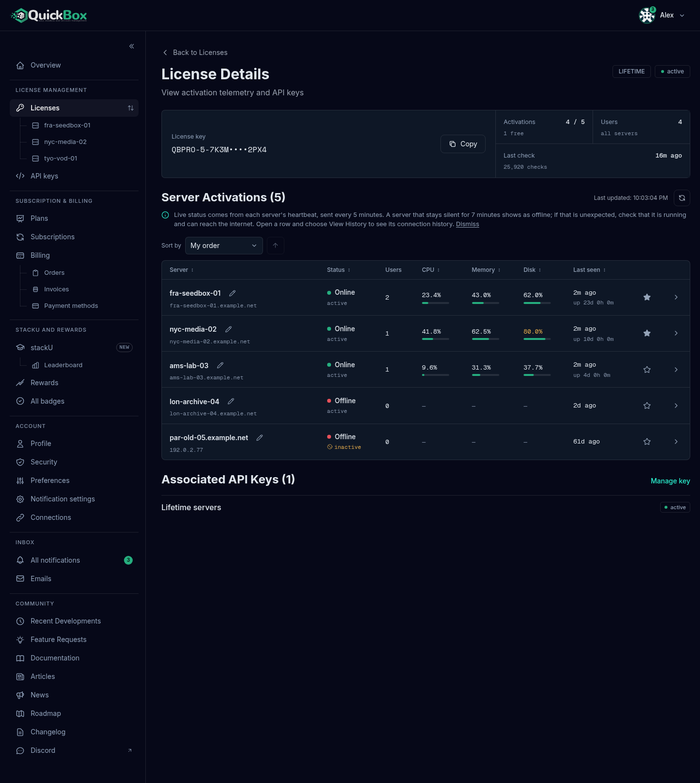Image resolution: width=700 pixels, height=783 pixels.
Task: Reverse sort direction with the arrow button
Action: (276, 246)
